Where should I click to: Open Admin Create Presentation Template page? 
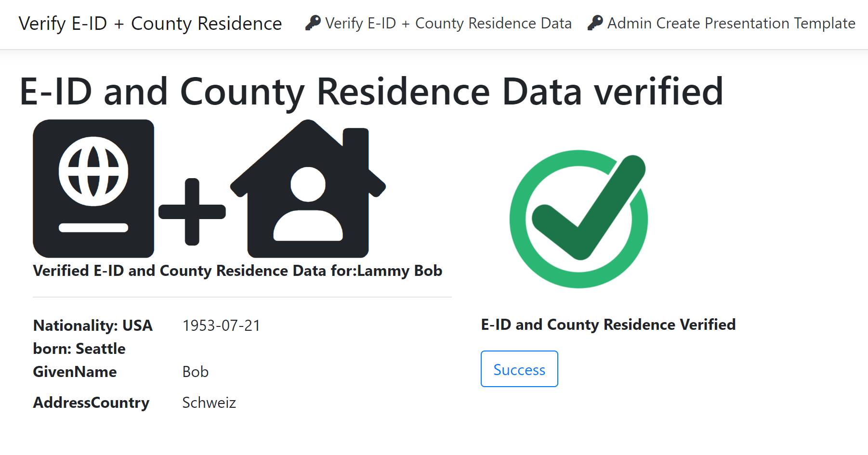click(x=731, y=23)
